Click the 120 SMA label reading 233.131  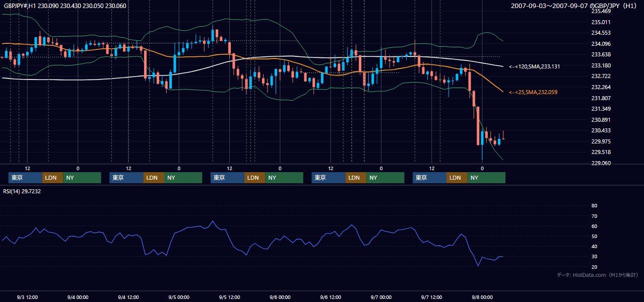click(535, 66)
